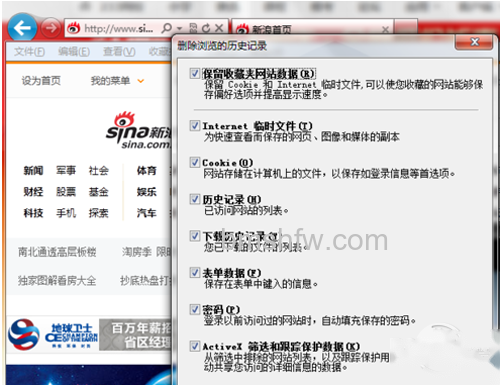
Task: Click the stop loading X icon
Action: 219,28
